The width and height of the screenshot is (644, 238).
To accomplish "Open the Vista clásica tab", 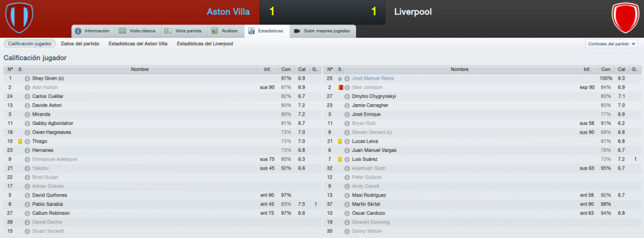I will 137,31.
